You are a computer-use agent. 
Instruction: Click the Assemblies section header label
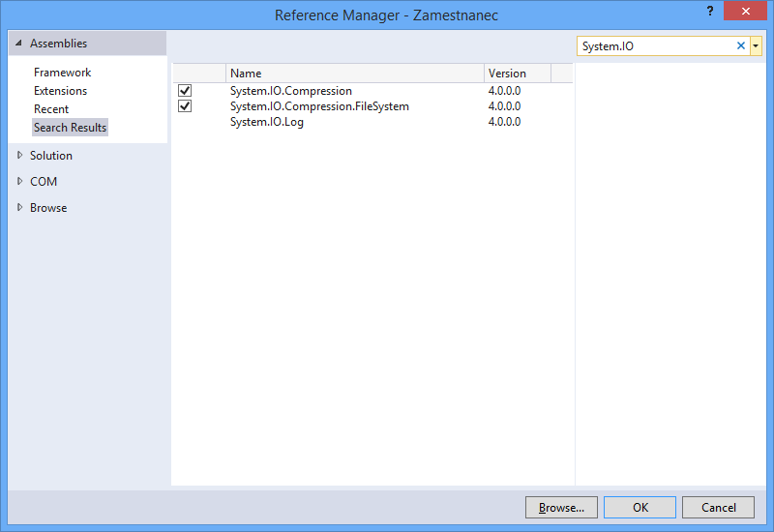tap(58, 44)
